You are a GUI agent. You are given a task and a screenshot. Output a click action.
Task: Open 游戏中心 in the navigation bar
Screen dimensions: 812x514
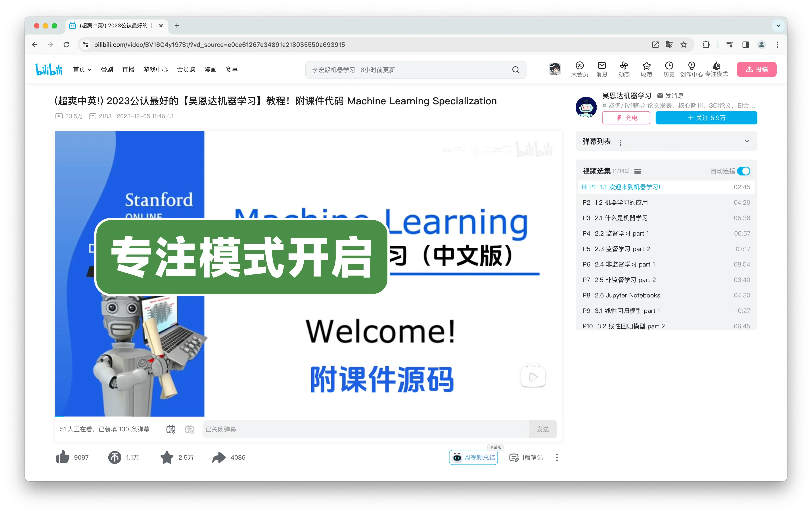pos(155,69)
